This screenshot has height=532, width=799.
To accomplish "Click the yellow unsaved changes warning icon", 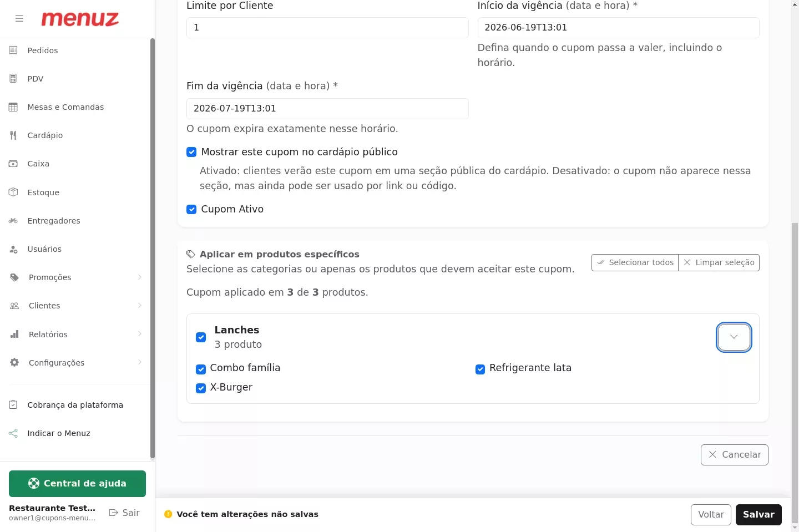I will point(168,514).
